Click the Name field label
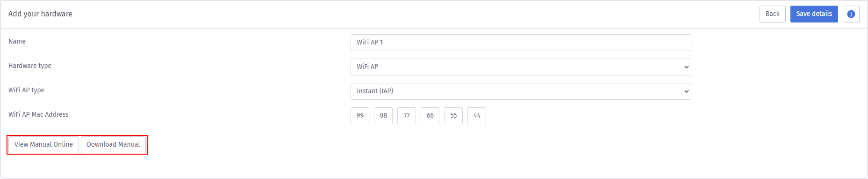This screenshot has width=868, height=179. pos(17,41)
